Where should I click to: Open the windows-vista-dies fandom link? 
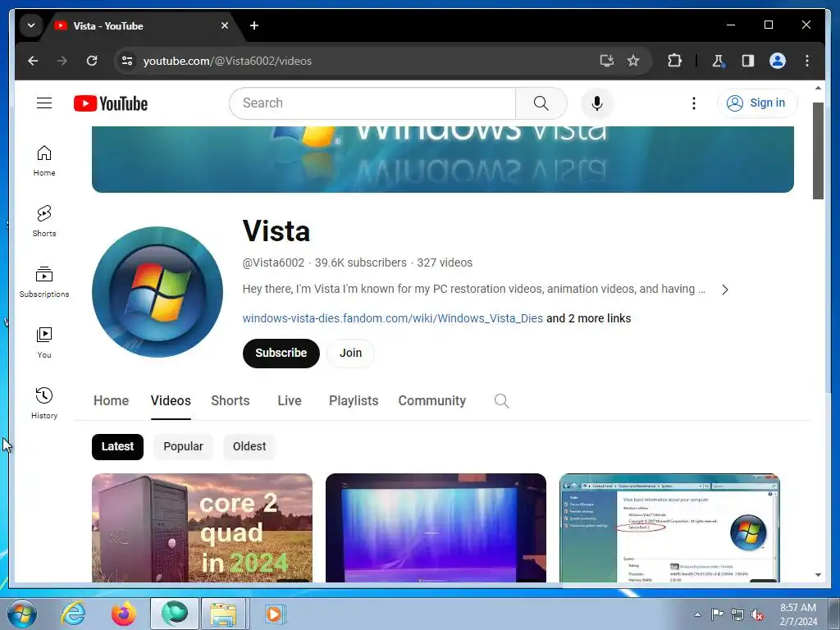[393, 318]
